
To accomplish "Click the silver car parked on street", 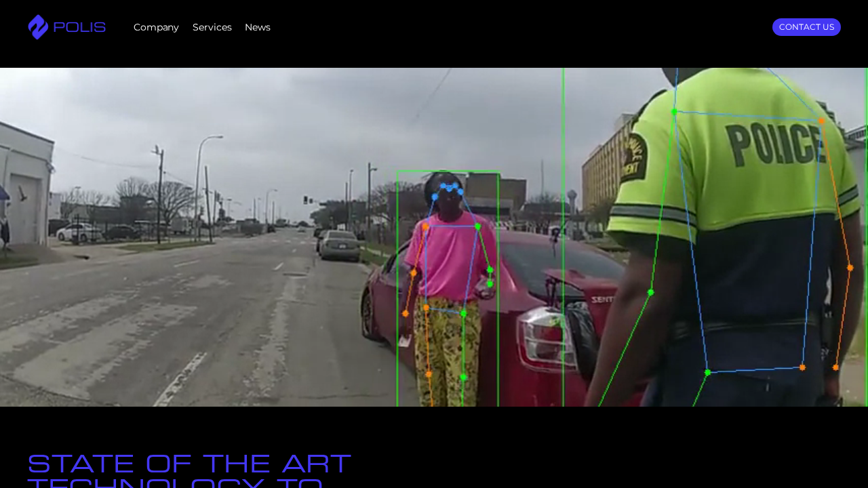I will pyautogui.click(x=339, y=245).
